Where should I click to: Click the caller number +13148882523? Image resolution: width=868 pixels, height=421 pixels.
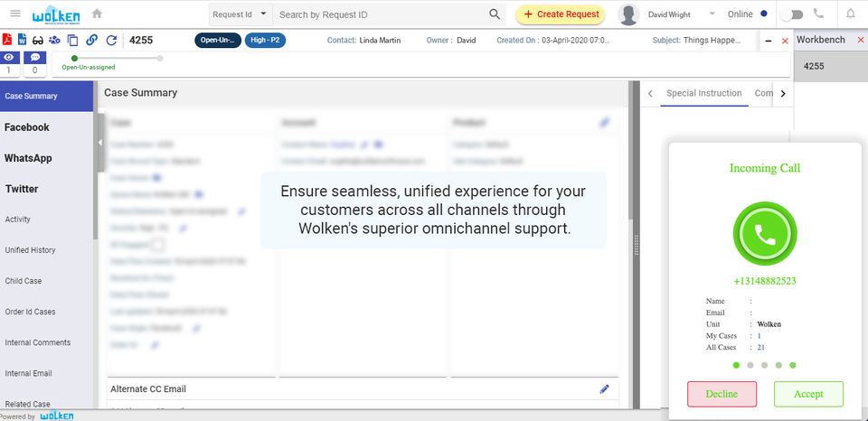point(765,281)
